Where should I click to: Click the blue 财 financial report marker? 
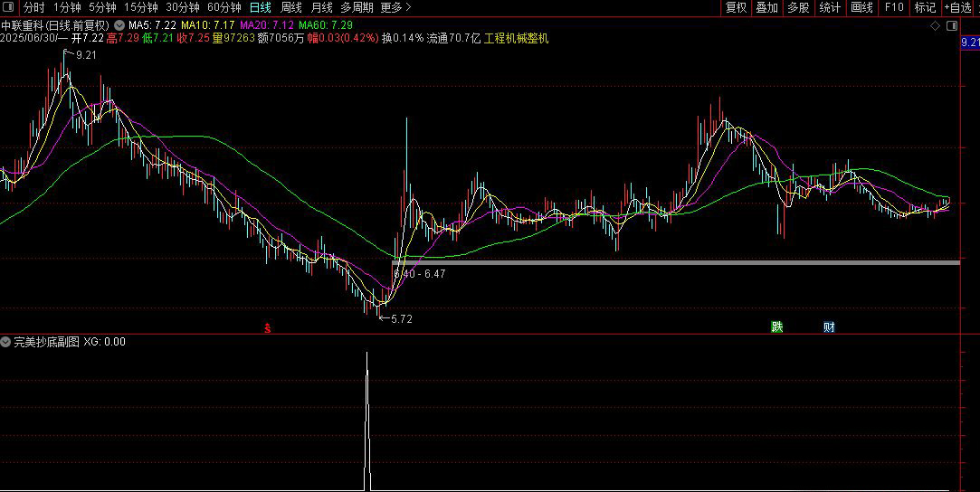click(x=829, y=326)
